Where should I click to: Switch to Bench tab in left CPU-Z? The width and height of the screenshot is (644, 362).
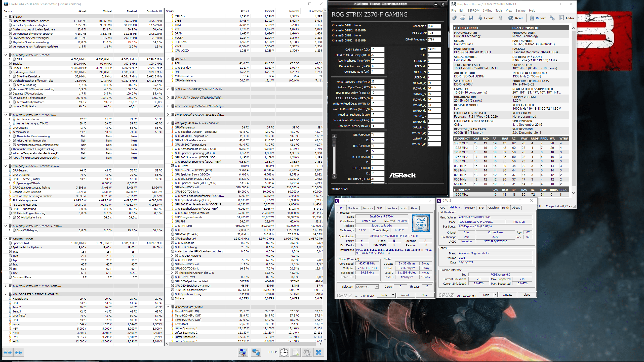[x=403, y=208]
